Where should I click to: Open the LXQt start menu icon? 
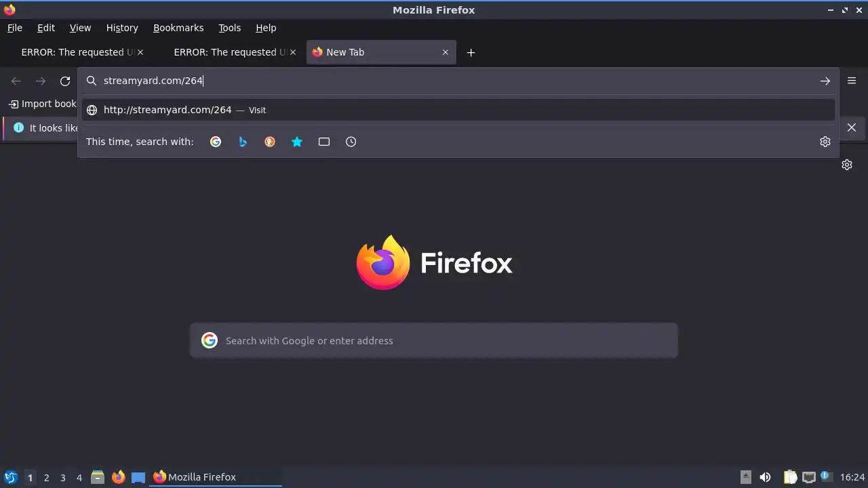10,477
